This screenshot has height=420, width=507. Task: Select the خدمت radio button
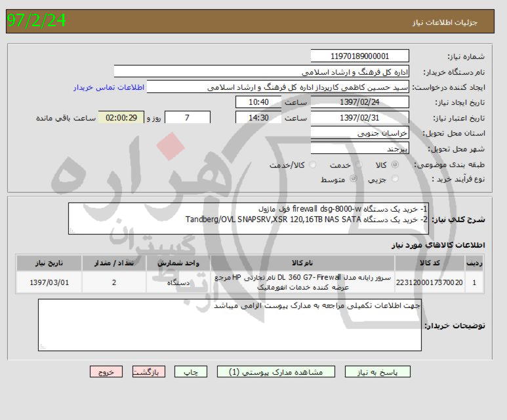358,164
